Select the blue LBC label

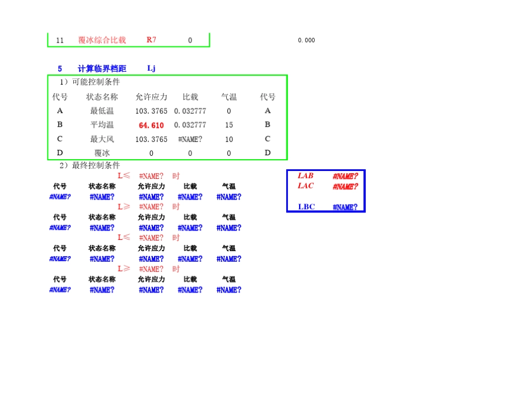coord(306,206)
